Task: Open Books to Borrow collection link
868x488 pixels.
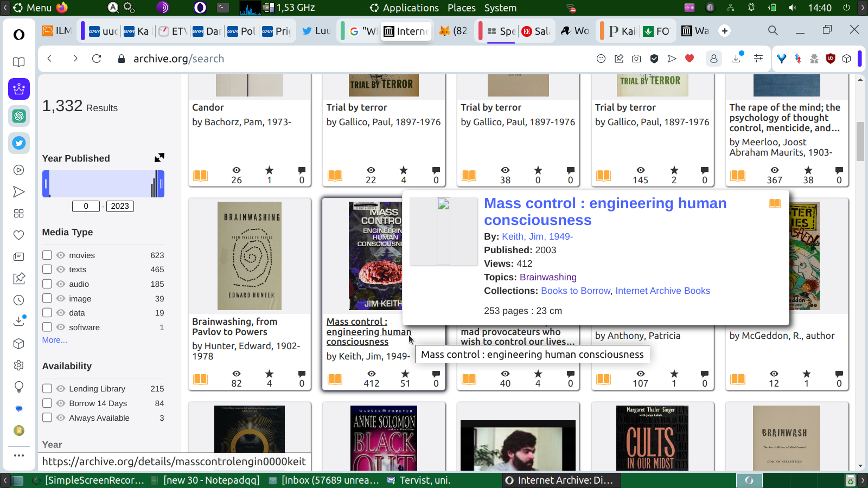Action: point(576,291)
